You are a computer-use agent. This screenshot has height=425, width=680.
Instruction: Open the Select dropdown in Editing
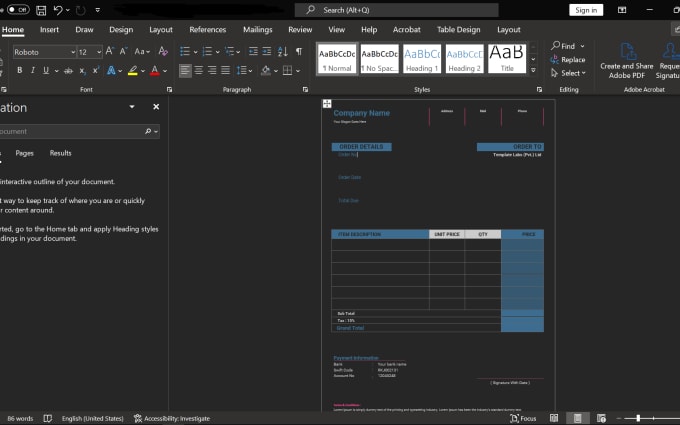[568, 73]
